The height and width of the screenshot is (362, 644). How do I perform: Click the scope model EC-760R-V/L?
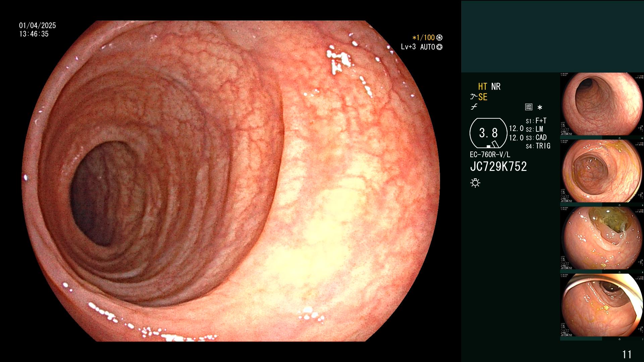point(490,155)
